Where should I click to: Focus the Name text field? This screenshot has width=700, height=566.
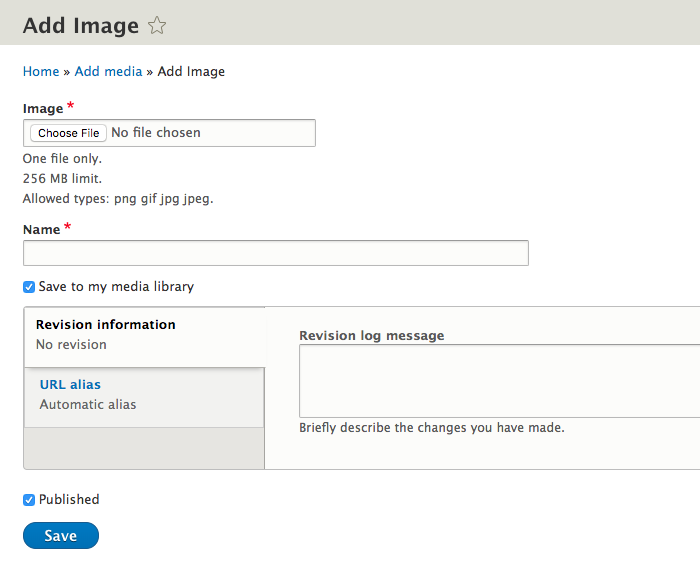pos(275,253)
